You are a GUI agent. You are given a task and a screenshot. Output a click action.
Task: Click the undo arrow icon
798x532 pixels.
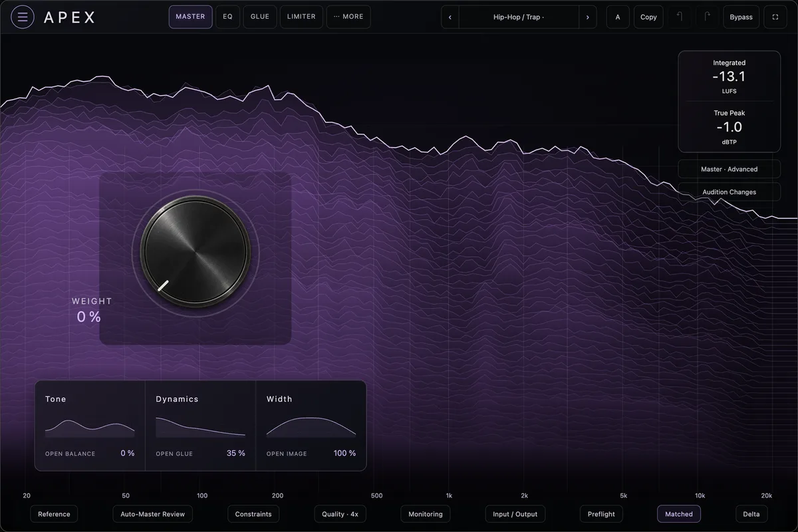coord(680,17)
